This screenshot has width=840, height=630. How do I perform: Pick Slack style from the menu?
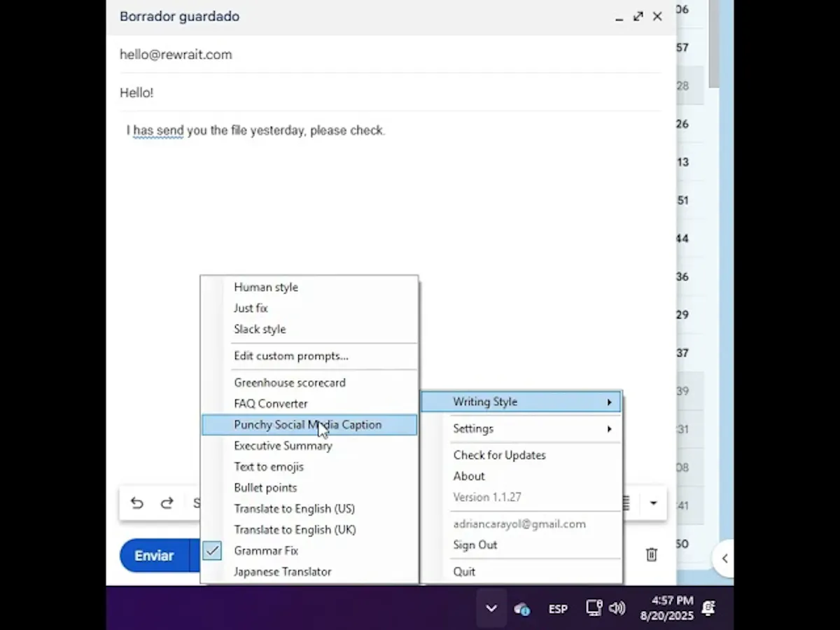point(309,329)
